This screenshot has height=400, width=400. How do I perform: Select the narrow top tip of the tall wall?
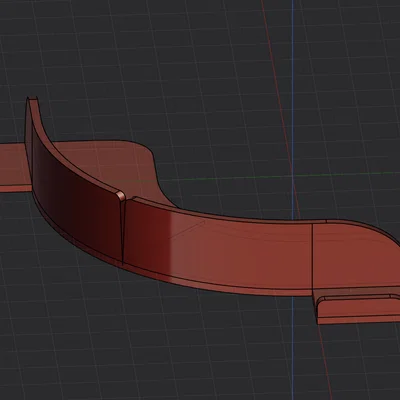pyautogui.click(x=32, y=99)
